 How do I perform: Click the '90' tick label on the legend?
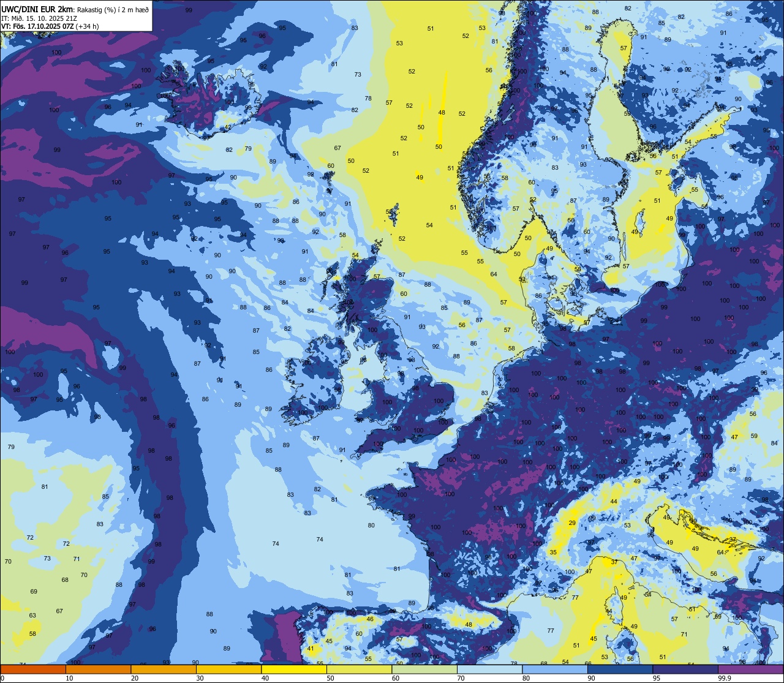pyautogui.click(x=591, y=678)
